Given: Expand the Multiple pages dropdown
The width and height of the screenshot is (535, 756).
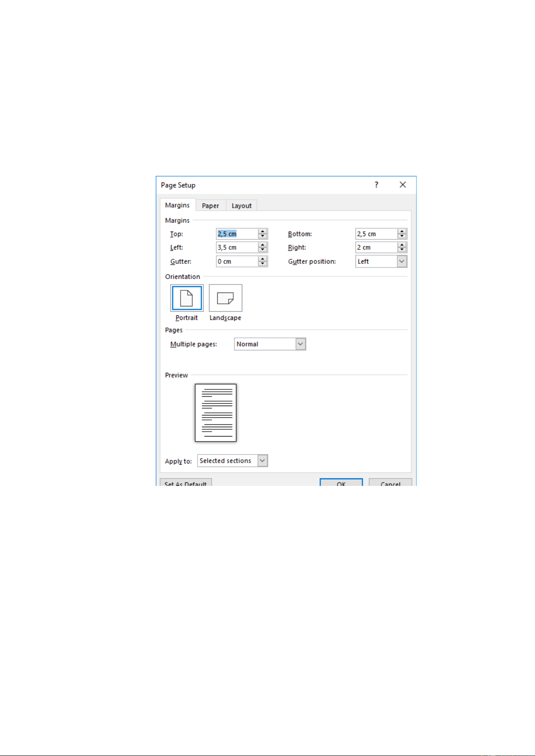Looking at the screenshot, I should point(301,344).
